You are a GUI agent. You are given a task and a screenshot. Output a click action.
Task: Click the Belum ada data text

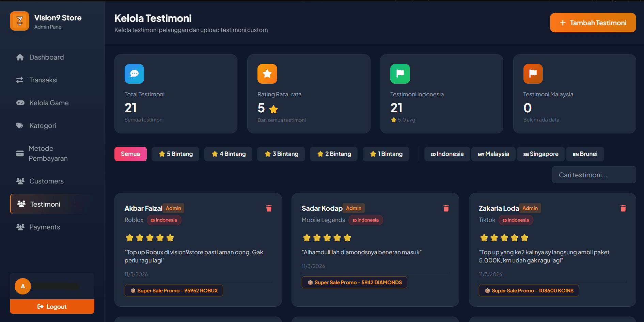tap(541, 120)
